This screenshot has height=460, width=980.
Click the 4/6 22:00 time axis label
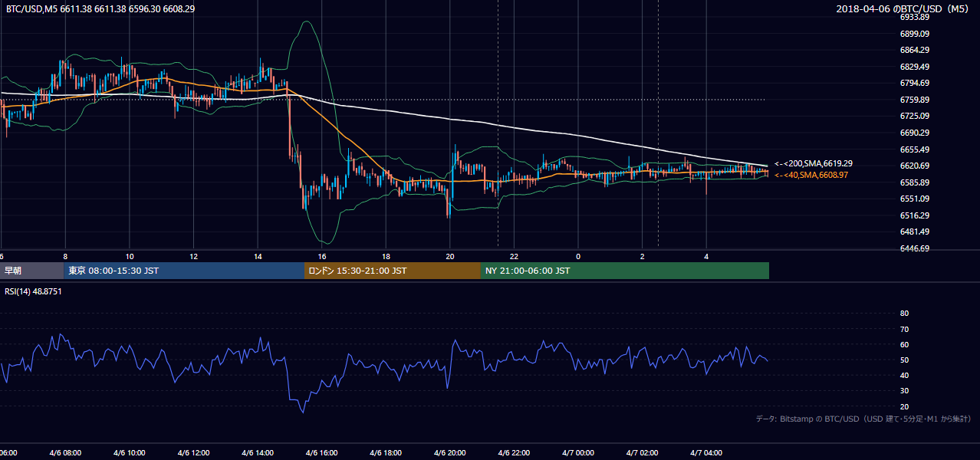coord(514,453)
